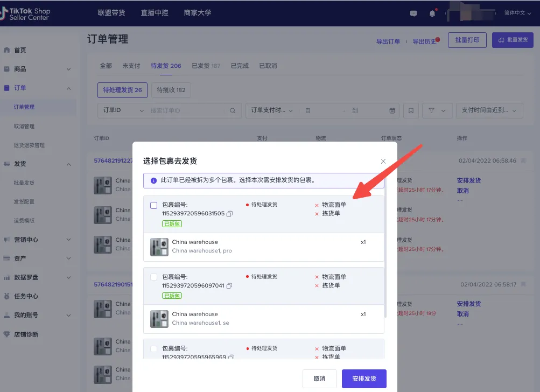Check the first package 待处理发货 checkbox
The image size is (540, 392).
click(153, 205)
